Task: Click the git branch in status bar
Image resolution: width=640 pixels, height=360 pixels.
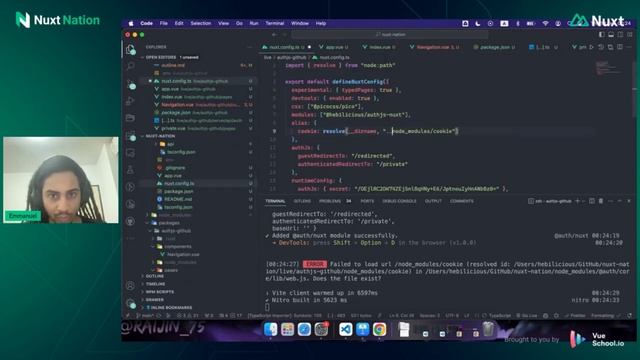Action: point(146,316)
